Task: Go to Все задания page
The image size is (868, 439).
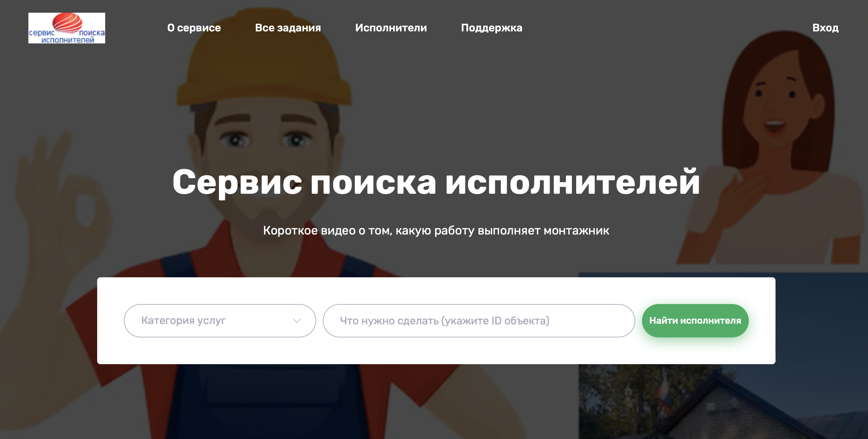Action: (x=288, y=28)
